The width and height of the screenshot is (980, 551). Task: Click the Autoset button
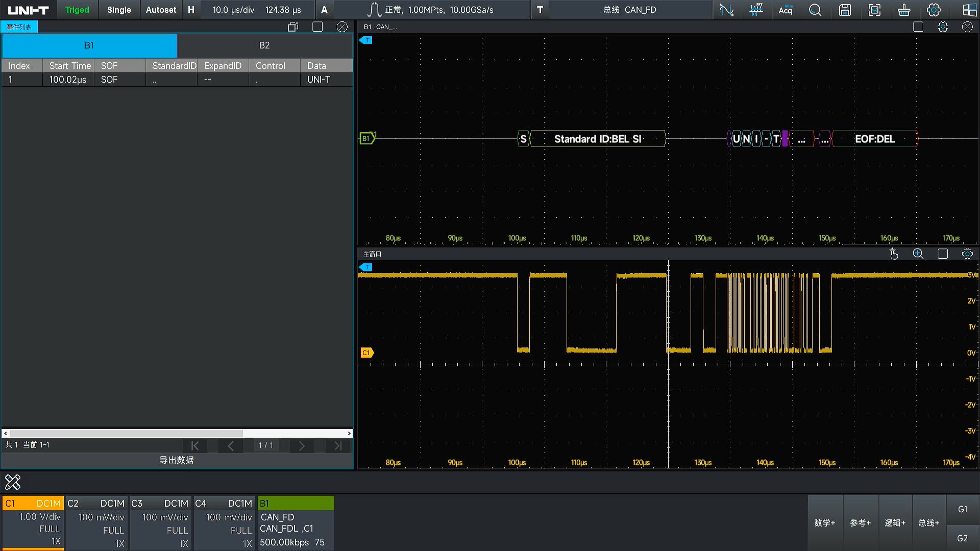pyautogui.click(x=161, y=10)
